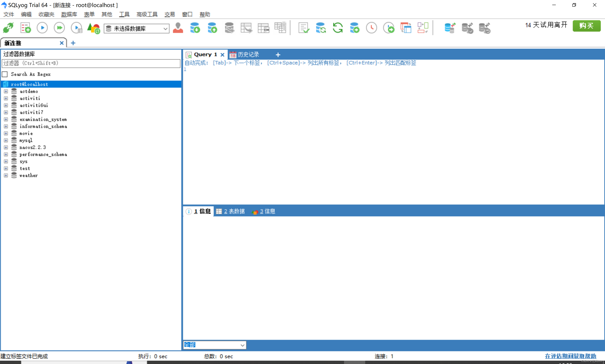This screenshot has height=364, width=605.
Task: Click the import database down-arrow icon
Action: pos(195,28)
